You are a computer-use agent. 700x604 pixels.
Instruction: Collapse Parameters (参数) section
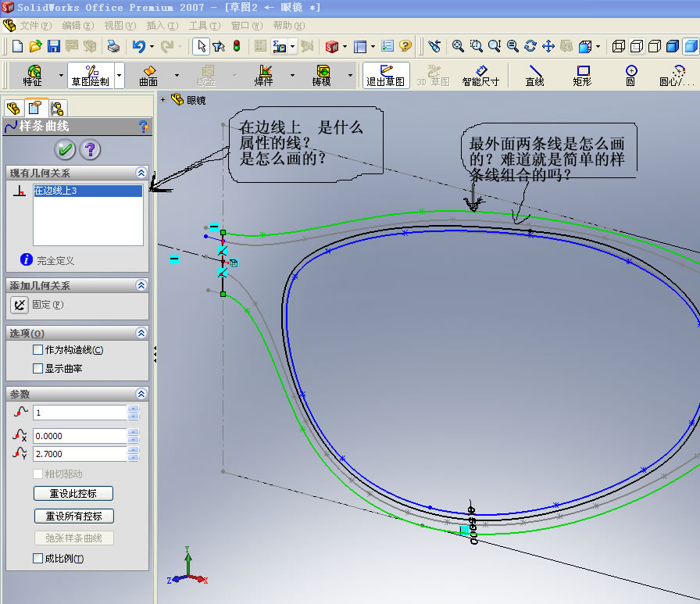pos(141,394)
